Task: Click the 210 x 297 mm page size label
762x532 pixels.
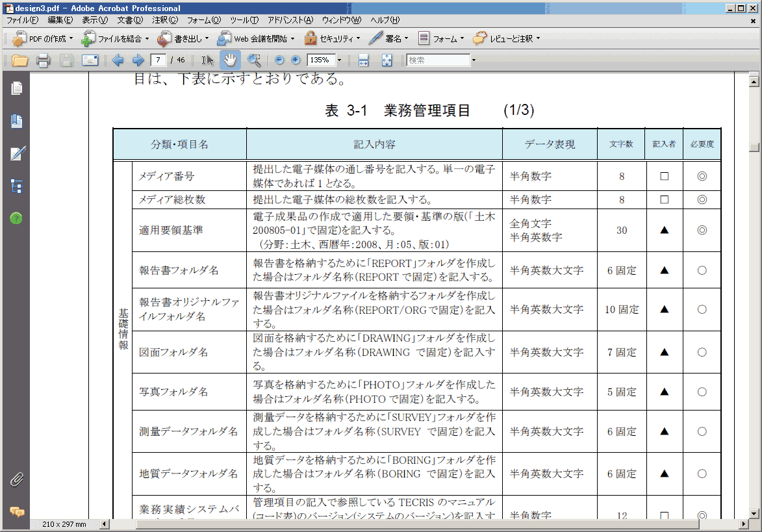Action: pyautogui.click(x=64, y=524)
